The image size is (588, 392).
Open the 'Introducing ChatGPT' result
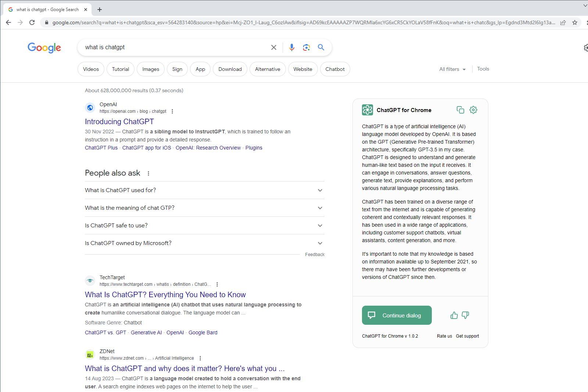coord(119,122)
